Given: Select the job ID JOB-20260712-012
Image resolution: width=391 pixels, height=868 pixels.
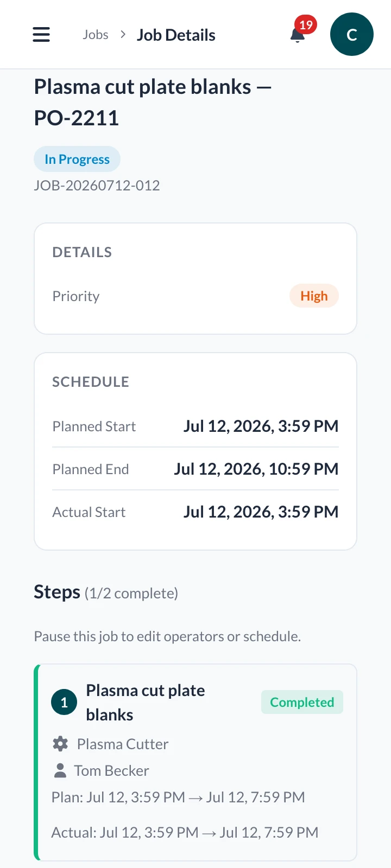Looking at the screenshot, I should [x=97, y=186].
